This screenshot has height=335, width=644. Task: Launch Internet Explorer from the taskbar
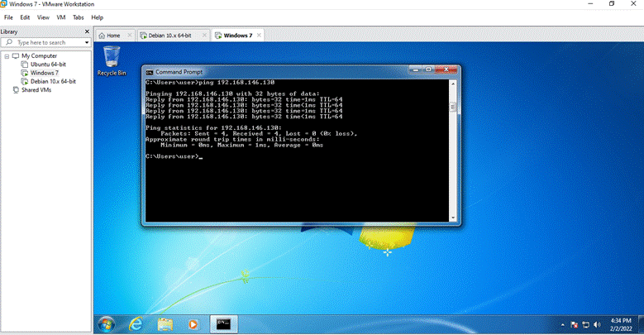[136, 324]
